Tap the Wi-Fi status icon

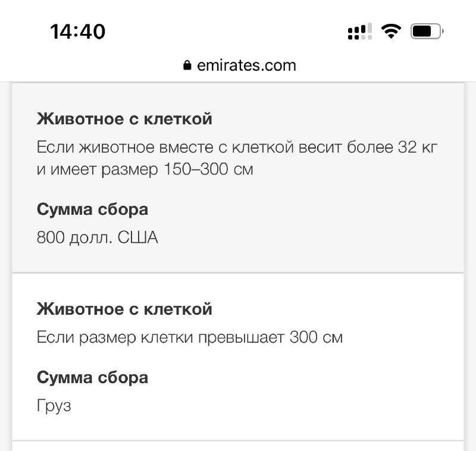[391, 30]
